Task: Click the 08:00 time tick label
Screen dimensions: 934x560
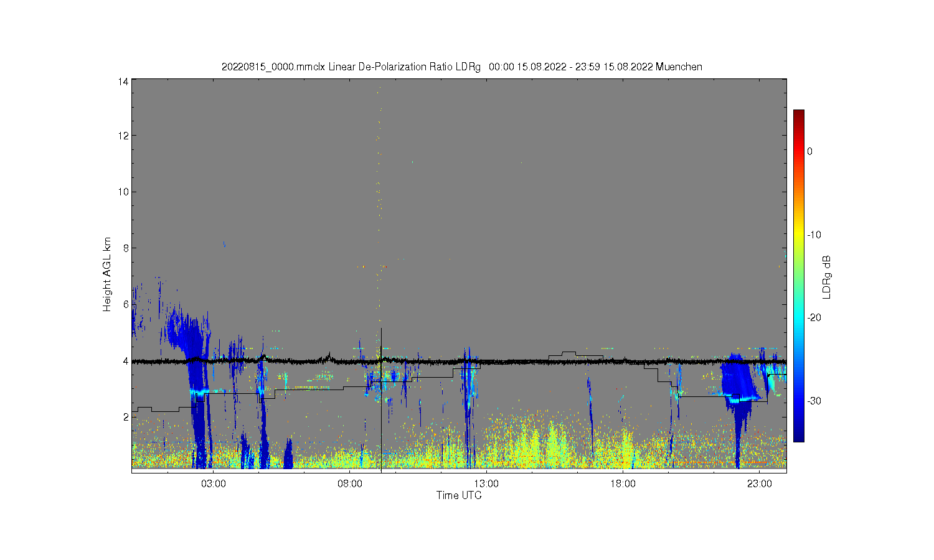Action: coord(350,483)
